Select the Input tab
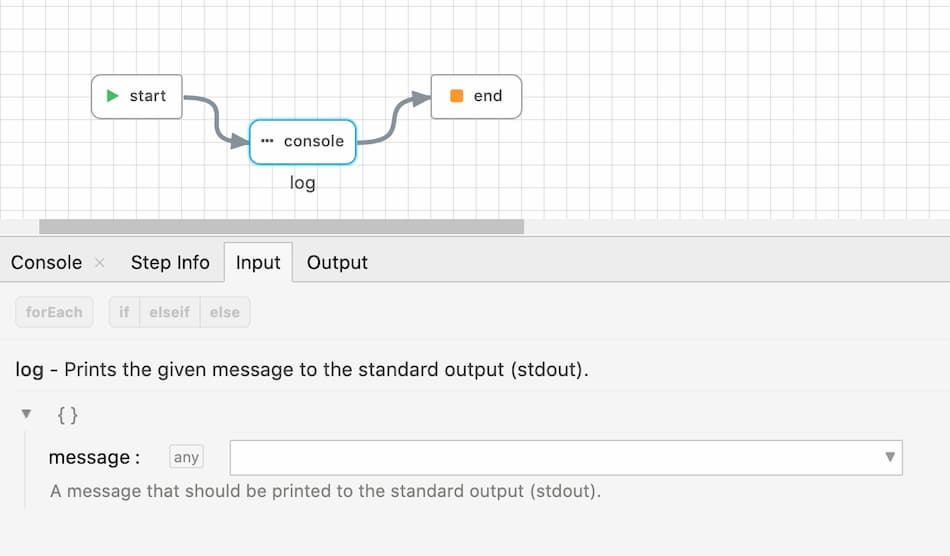Viewport: 950px width, 556px height. click(x=258, y=263)
